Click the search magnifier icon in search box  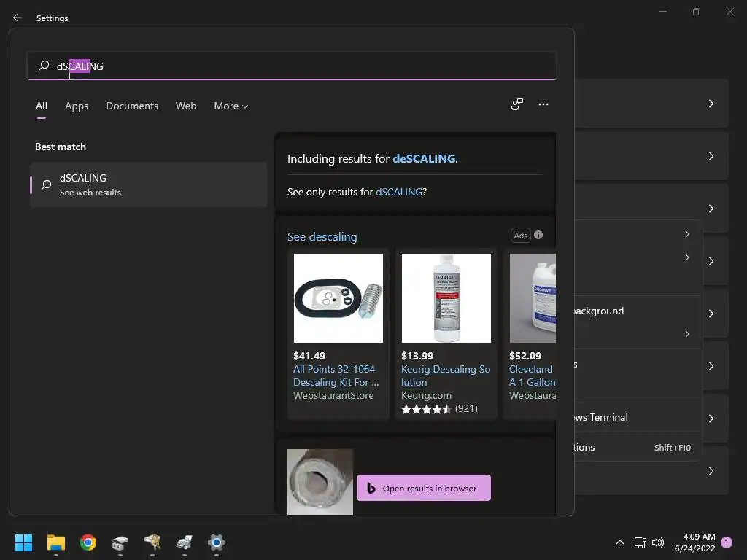[x=44, y=66]
